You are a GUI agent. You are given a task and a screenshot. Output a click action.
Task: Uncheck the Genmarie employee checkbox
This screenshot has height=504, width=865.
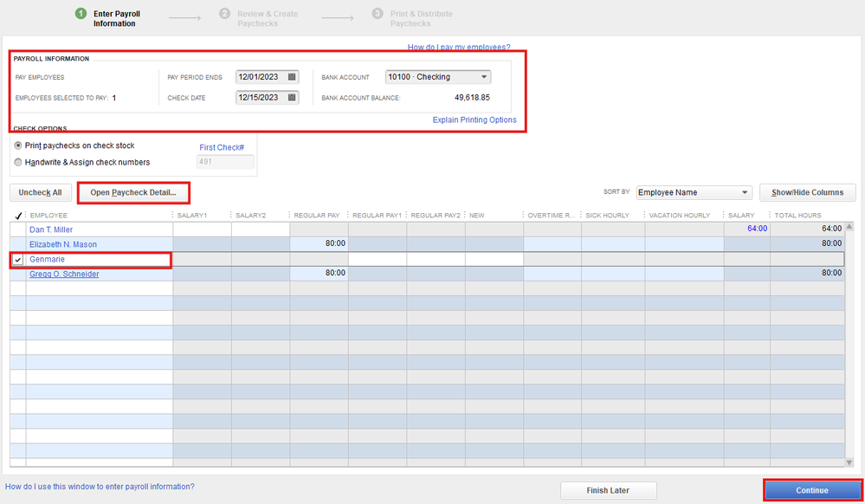17,260
